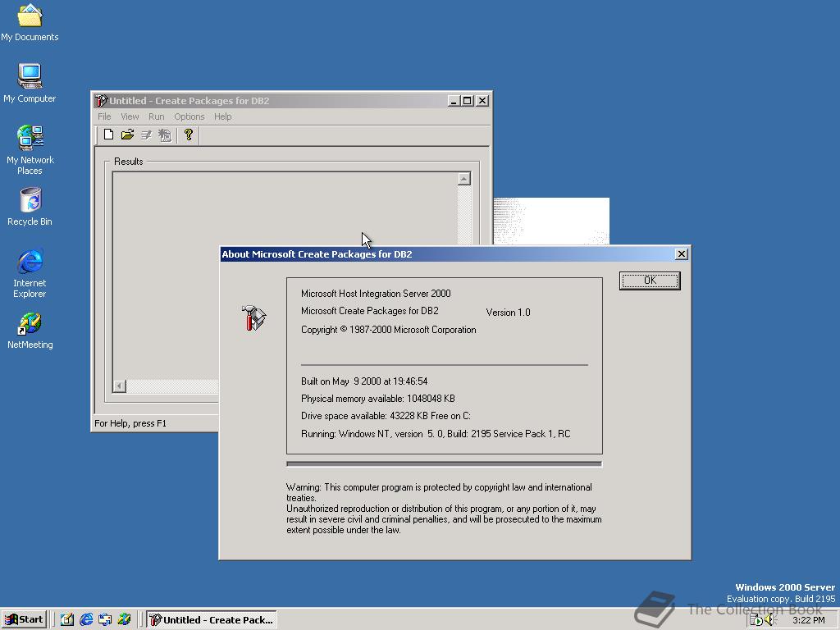Open the Help menu
This screenshot has height=630, width=840.
pyautogui.click(x=223, y=116)
